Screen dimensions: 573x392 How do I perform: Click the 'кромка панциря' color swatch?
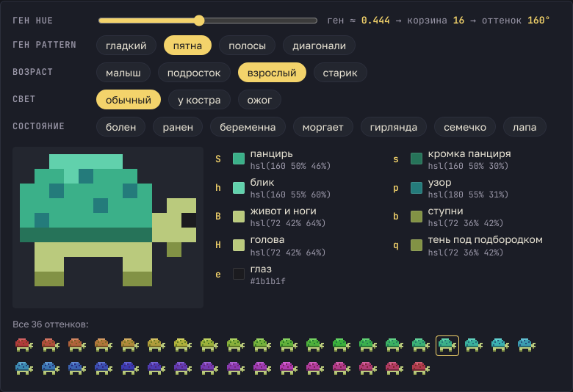click(417, 159)
